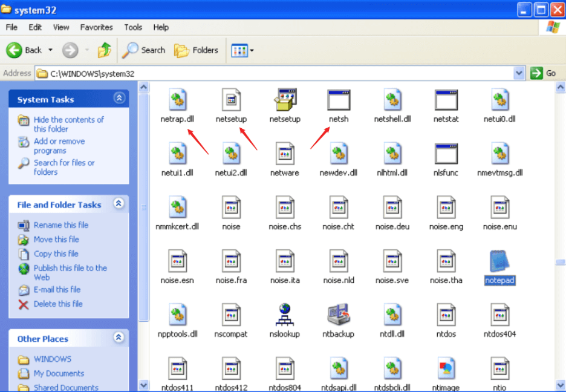Click file list scrollbar down arrow
Screen dimensions: 566x392
560,384
